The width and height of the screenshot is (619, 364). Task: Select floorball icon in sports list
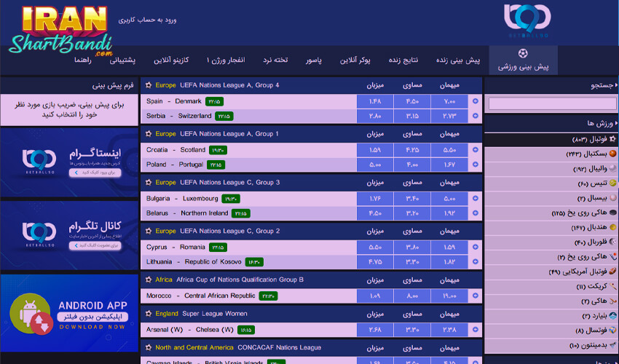[612, 242]
